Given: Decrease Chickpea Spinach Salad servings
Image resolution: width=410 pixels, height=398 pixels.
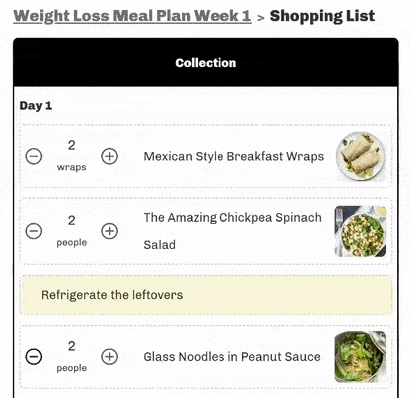Looking at the screenshot, I should pos(34,231).
